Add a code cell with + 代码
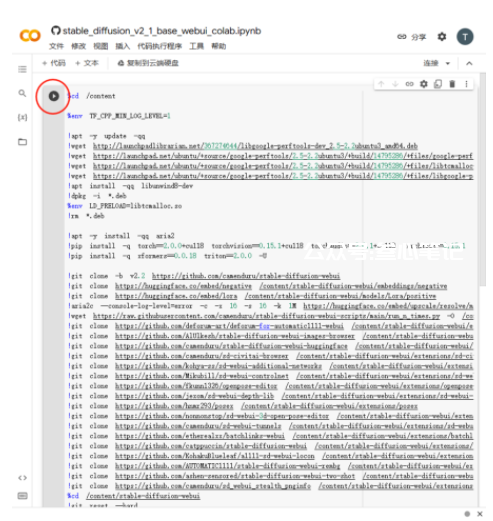This screenshot has width=493, height=521. pos(54,63)
